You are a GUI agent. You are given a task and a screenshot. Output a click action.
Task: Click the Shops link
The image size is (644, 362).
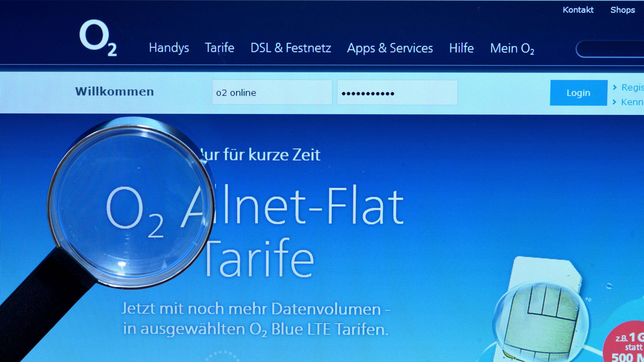623,10
